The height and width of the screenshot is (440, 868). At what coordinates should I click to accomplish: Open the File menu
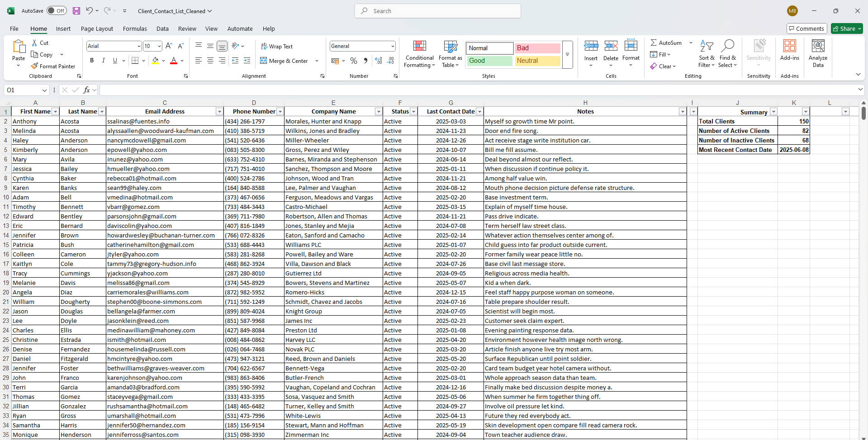pos(14,28)
